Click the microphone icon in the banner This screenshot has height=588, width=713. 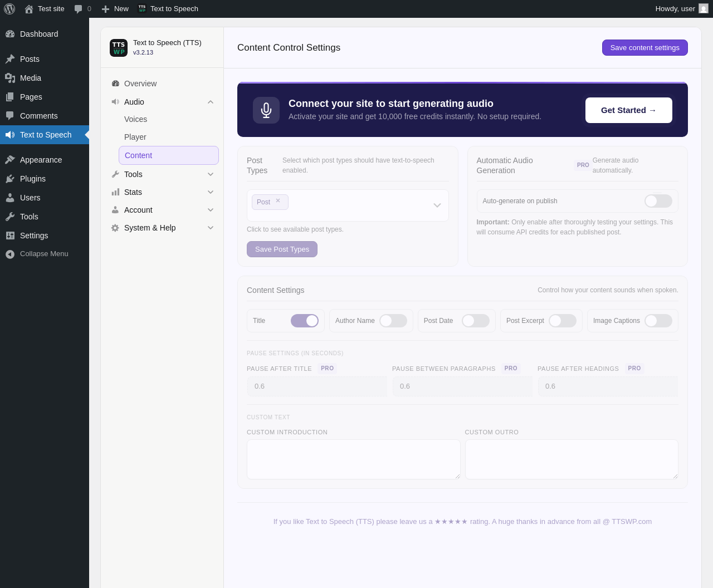[266, 110]
